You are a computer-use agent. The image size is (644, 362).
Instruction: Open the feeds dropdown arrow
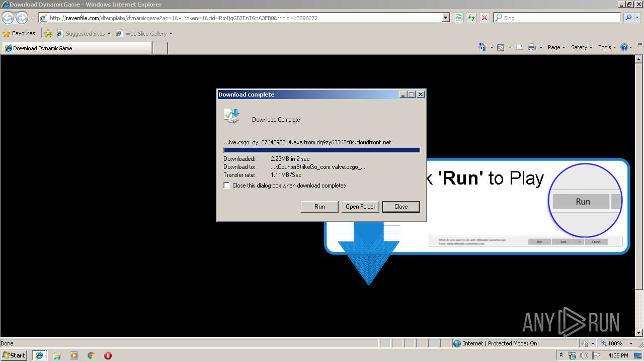(x=510, y=47)
